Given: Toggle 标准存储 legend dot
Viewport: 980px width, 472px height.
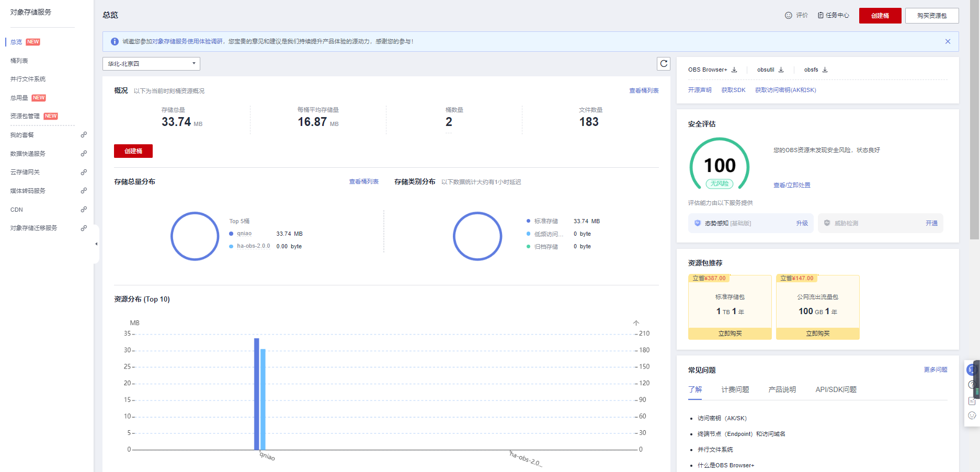Looking at the screenshot, I should point(529,221).
